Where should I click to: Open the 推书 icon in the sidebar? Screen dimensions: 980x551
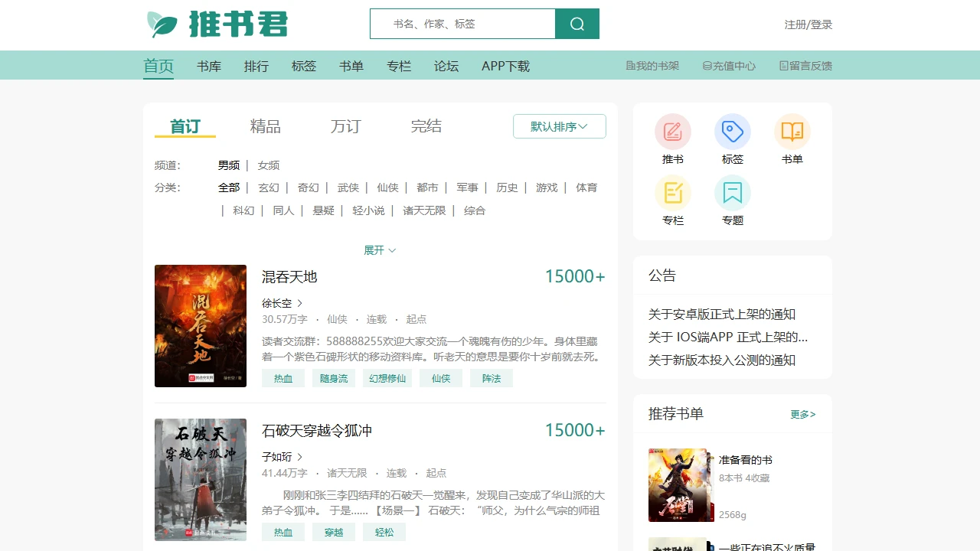pyautogui.click(x=672, y=131)
